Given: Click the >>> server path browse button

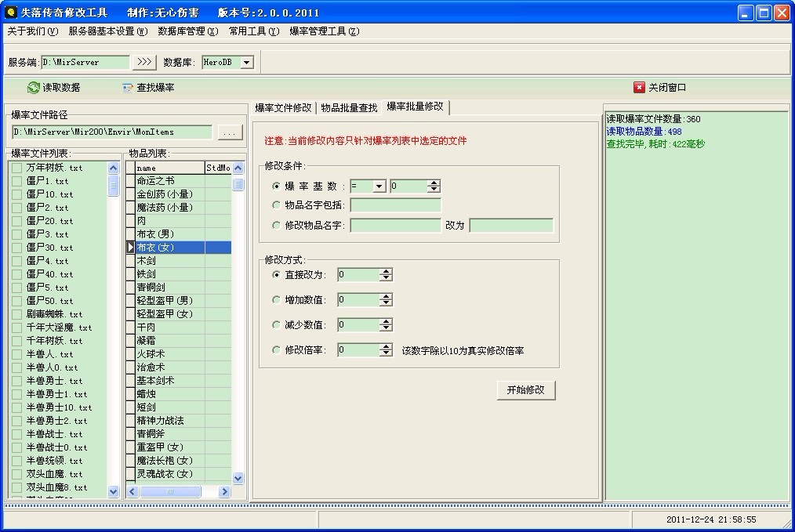Looking at the screenshot, I should click(x=144, y=62).
